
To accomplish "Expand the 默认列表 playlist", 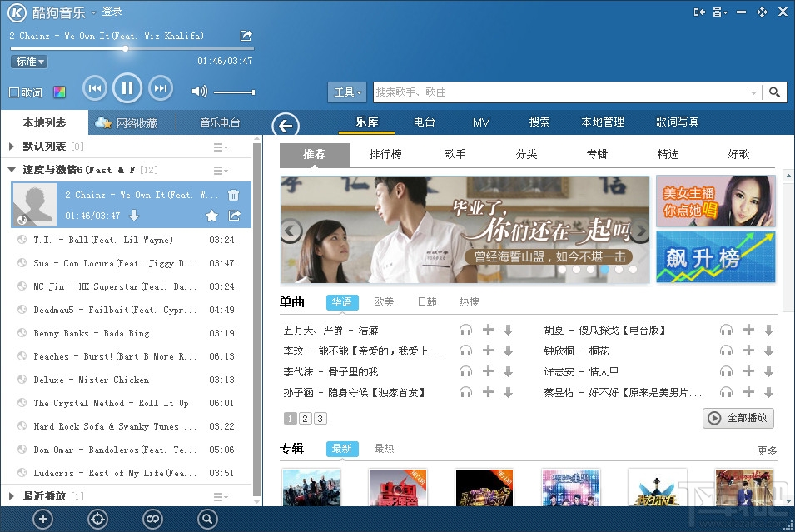I will 12,147.
